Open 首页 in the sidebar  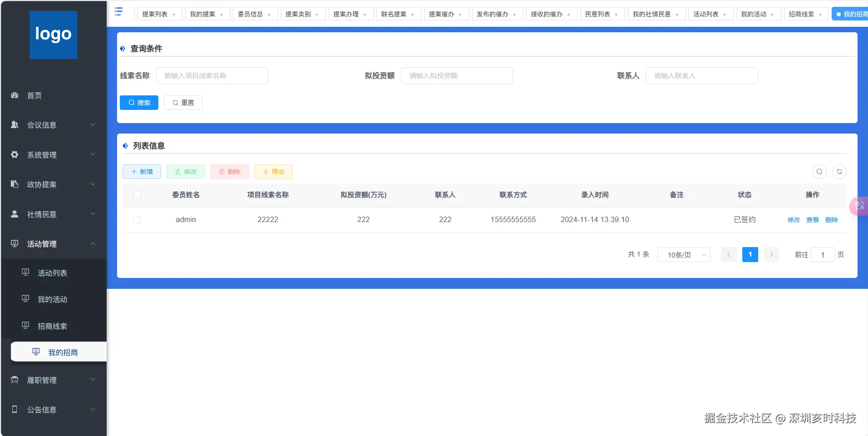click(54, 95)
